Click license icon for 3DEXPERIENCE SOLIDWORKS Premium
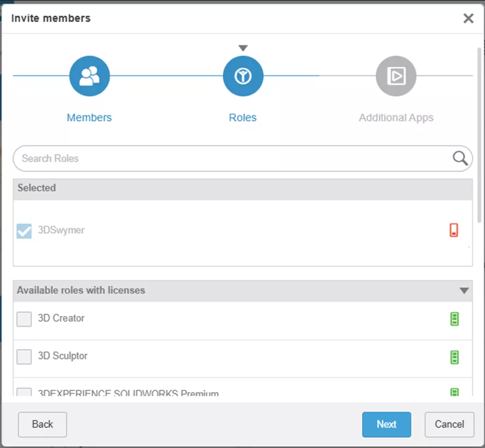Viewport: 485px width, 448px height. pyautogui.click(x=454, y=392)
